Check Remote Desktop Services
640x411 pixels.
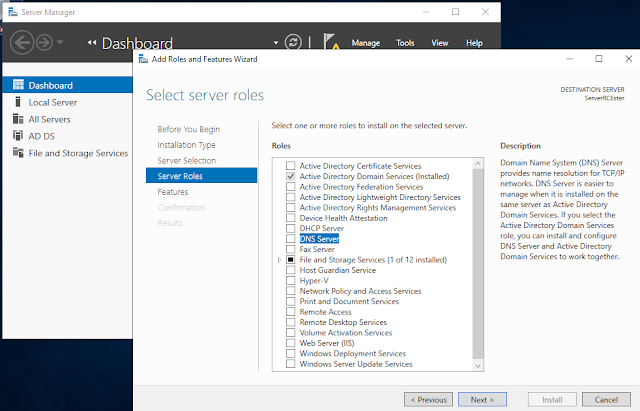(x=291, y=322)
